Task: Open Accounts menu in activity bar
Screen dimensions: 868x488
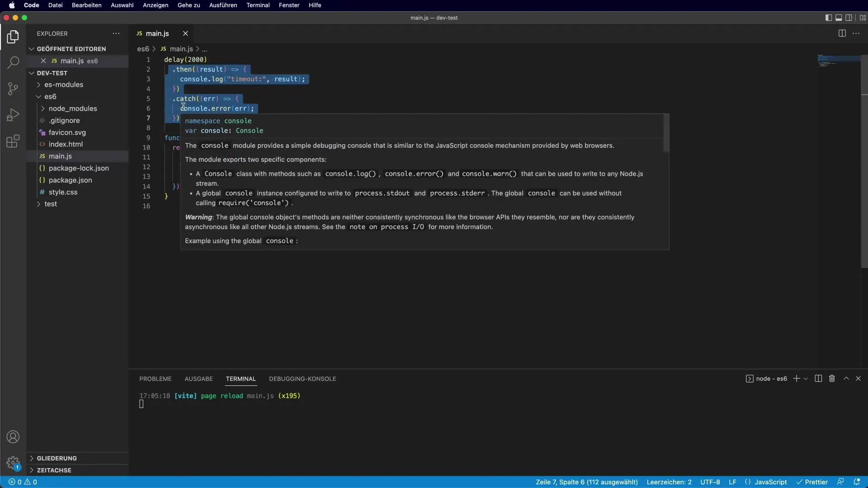Action: [13, 437]
